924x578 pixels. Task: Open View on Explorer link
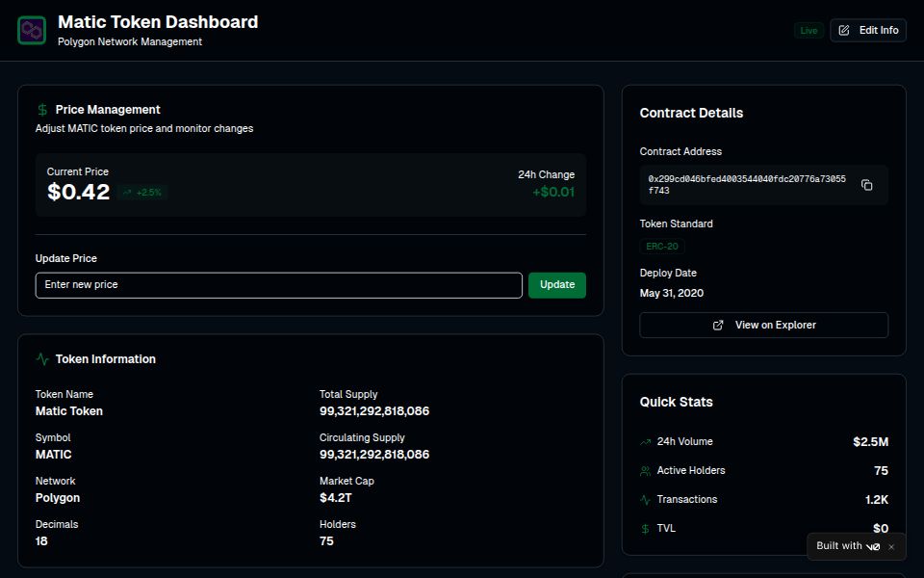point(763,325)
